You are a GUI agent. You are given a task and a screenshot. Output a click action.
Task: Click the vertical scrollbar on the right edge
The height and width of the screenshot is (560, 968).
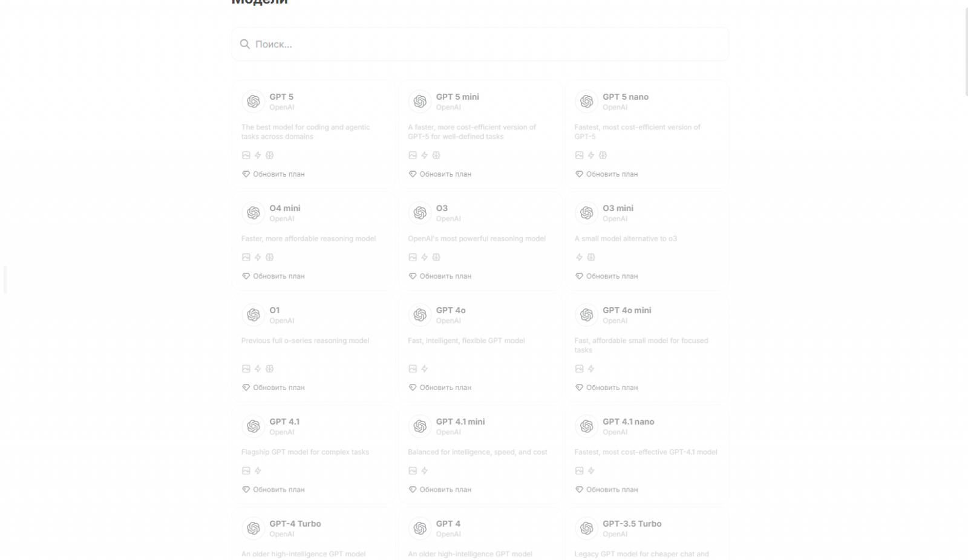(x=966, y=48)
